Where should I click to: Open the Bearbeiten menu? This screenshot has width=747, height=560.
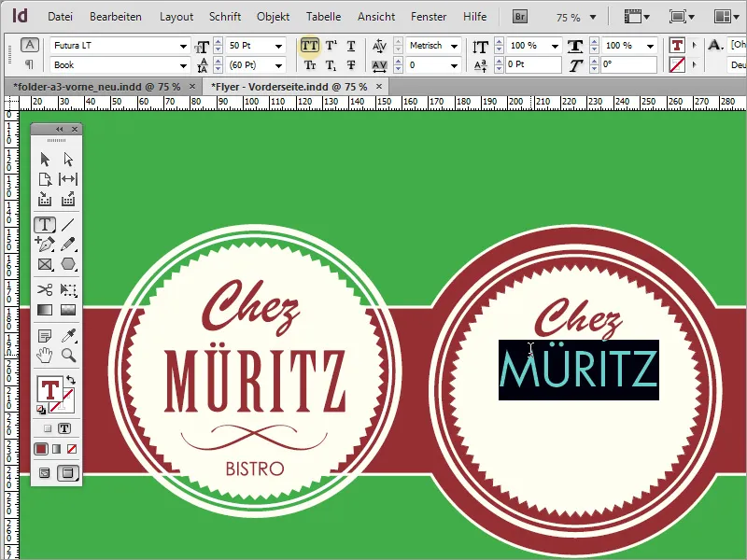coord(116,17)
